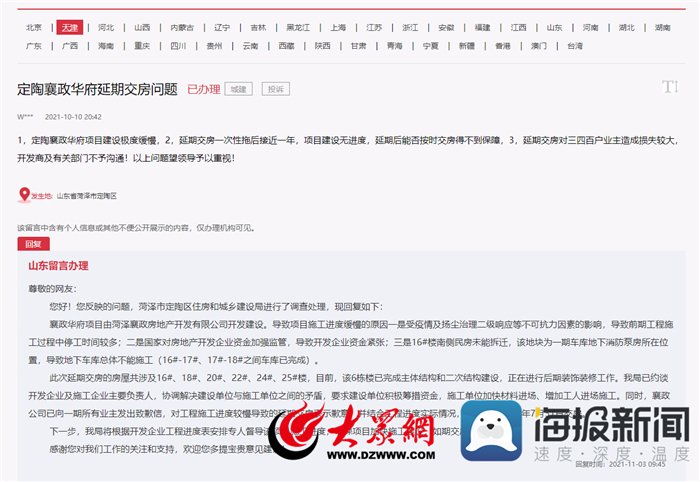Go to the 甘肃 link

pyautogui.click(x=358, y=46)
